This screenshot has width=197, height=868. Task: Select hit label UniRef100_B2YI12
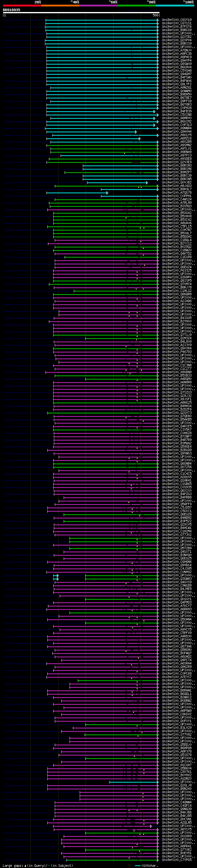(x=177, y=243)
